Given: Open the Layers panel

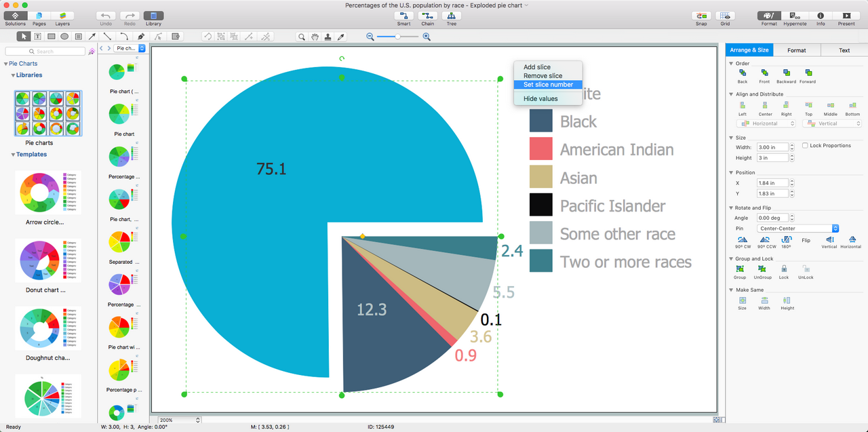Looking at the screenshot, I should (62, 16).
